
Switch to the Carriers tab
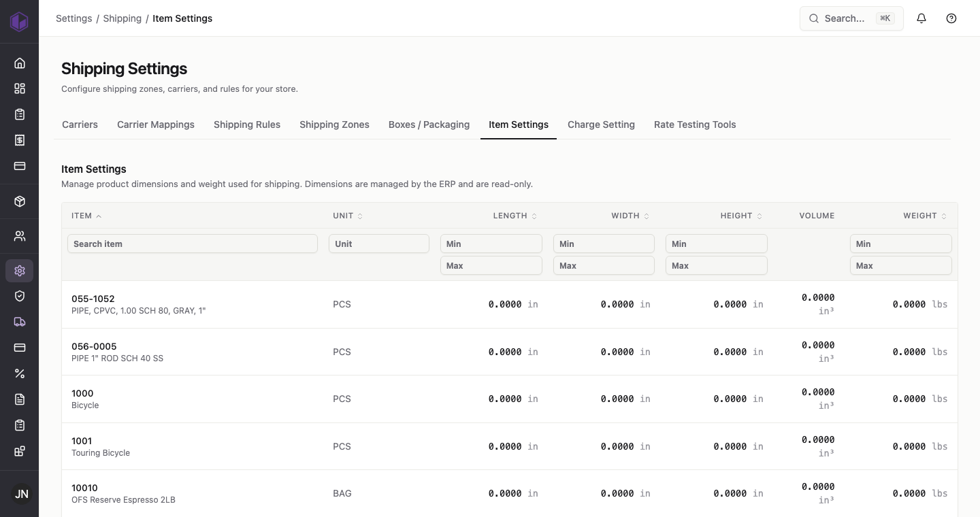80,124
